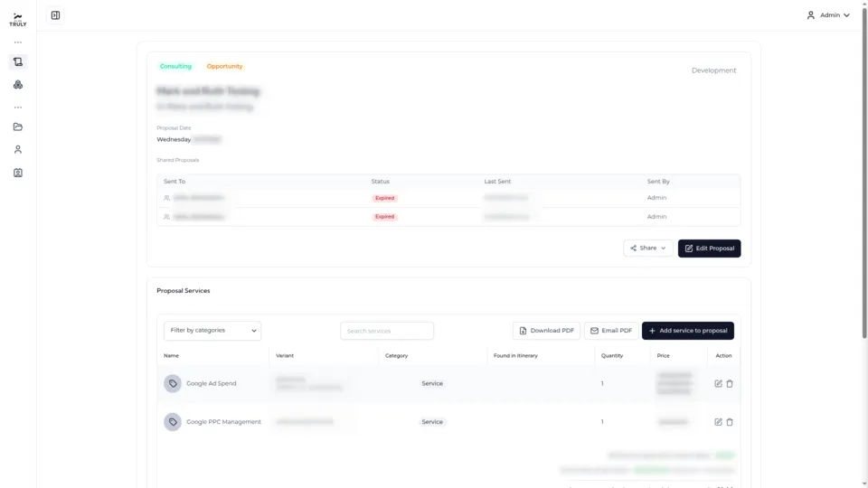Open the contact badge icon in sidebar
This screenshot has height=488, width=868.
(18, 173)
